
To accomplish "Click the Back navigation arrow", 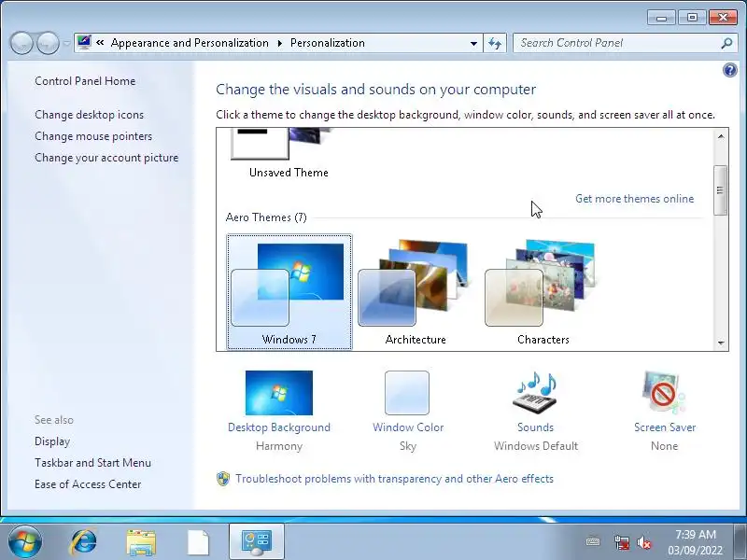I will coord(21,43).
